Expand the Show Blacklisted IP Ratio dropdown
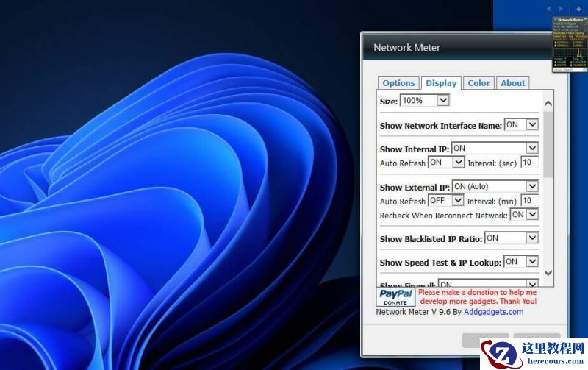This screenshot has height=370, width=588. 512,238
